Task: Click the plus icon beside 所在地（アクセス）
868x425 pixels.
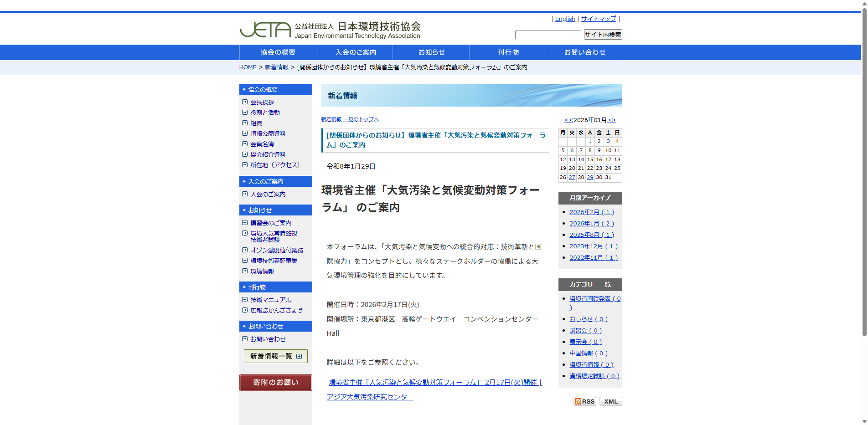Action: (245, 165)
